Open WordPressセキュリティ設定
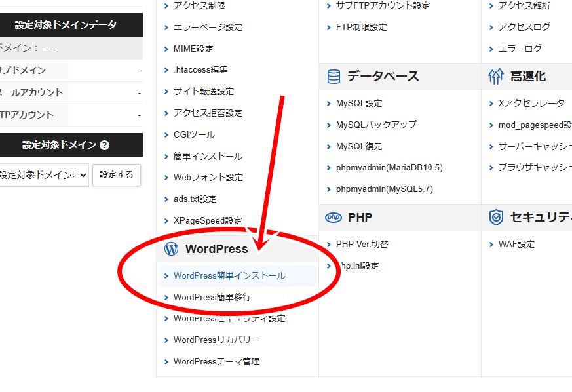This screenshot has width=572, height=392. click(x=229, y=319)
